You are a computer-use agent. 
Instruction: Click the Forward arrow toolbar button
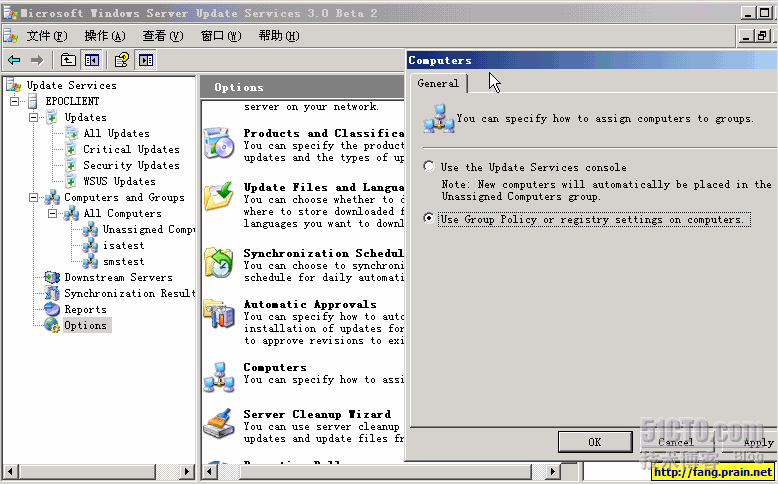click(37, 61)
